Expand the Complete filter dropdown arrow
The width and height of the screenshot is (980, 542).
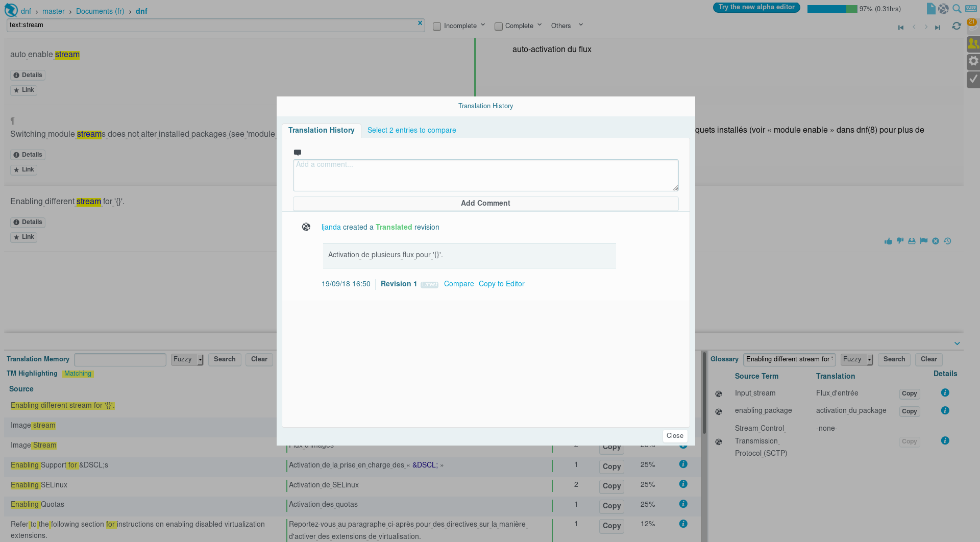pos(540,25)
